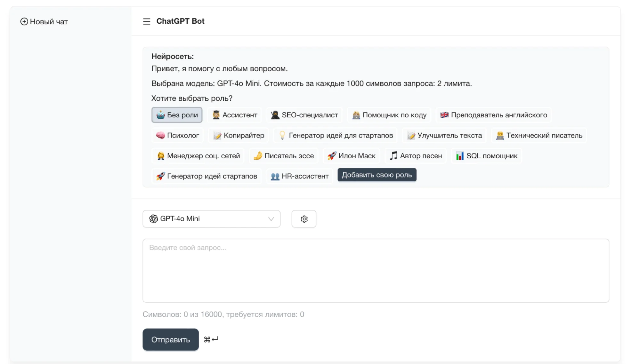Choose the 'Ассистент' role
Screen dimensions: 640x364
pyautogui.click(x=235, y=115)
